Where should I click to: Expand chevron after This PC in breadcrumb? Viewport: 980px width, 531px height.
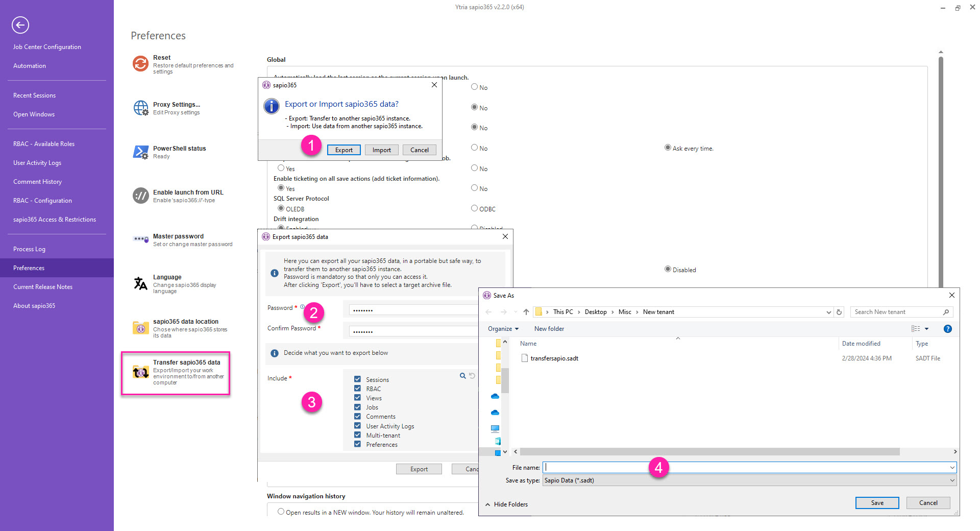coord(579,312)
